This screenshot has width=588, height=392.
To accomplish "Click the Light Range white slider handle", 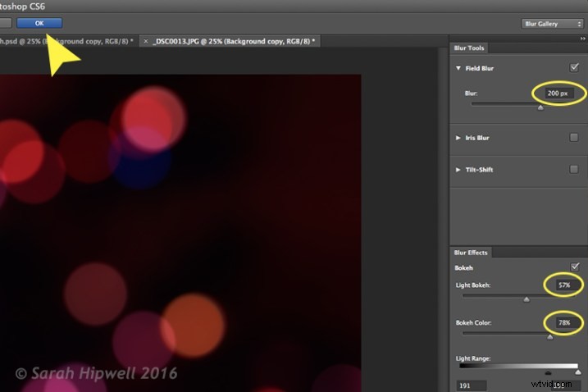I will (x=578, y=372).
